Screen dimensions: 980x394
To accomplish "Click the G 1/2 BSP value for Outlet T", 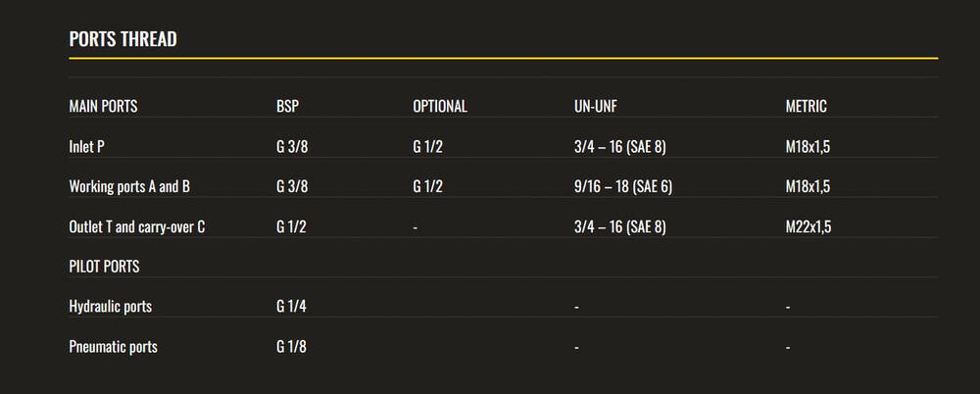I will pyautogui.click(x=292, y=226).
